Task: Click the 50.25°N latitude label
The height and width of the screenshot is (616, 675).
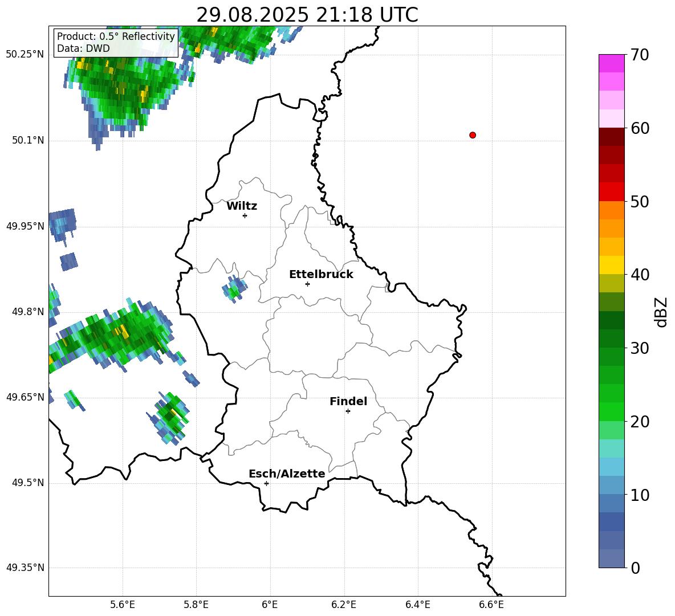Action: click(25, 55)
